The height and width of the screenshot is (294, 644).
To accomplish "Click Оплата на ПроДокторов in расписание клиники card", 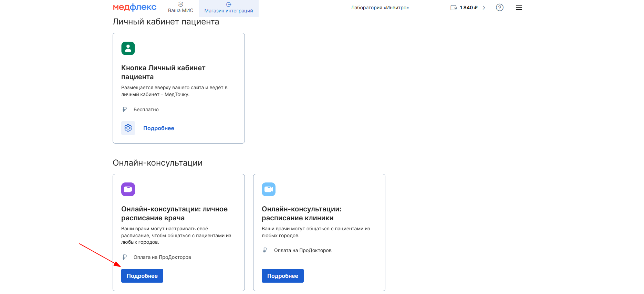I will [x=303, y=250].
